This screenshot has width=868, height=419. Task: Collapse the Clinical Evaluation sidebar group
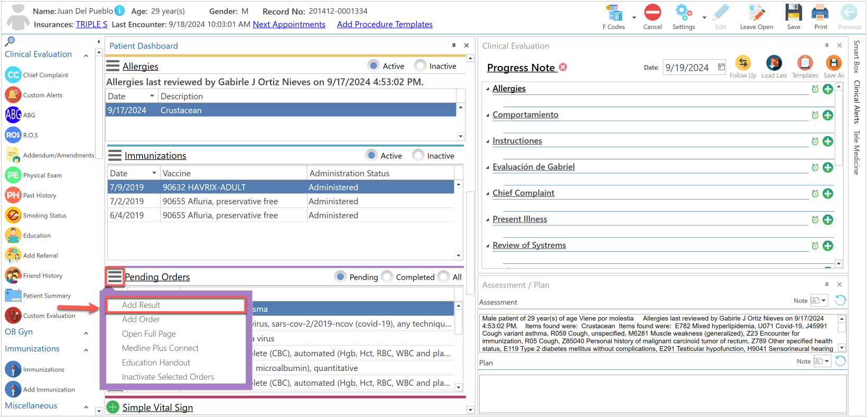86,55
